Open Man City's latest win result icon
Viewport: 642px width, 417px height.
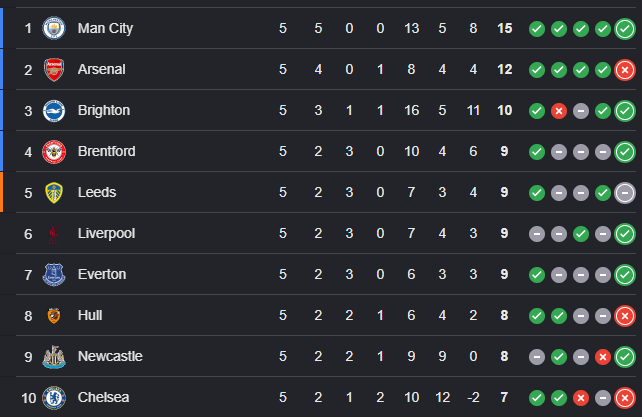625,29
